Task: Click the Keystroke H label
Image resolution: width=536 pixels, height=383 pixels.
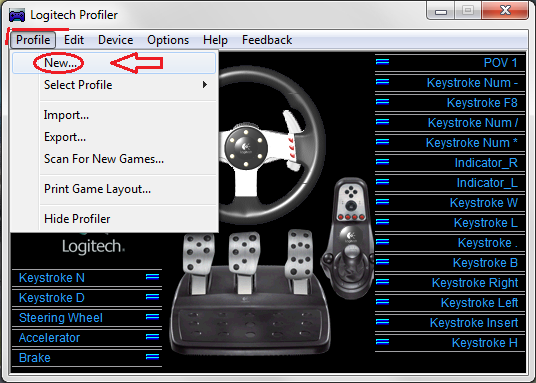Action: tap(485, 343)
